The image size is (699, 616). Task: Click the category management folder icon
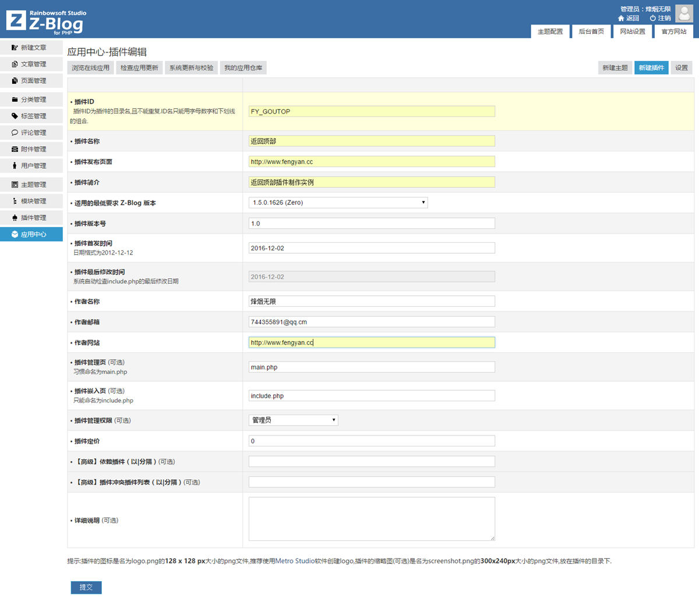coord(15,100)
